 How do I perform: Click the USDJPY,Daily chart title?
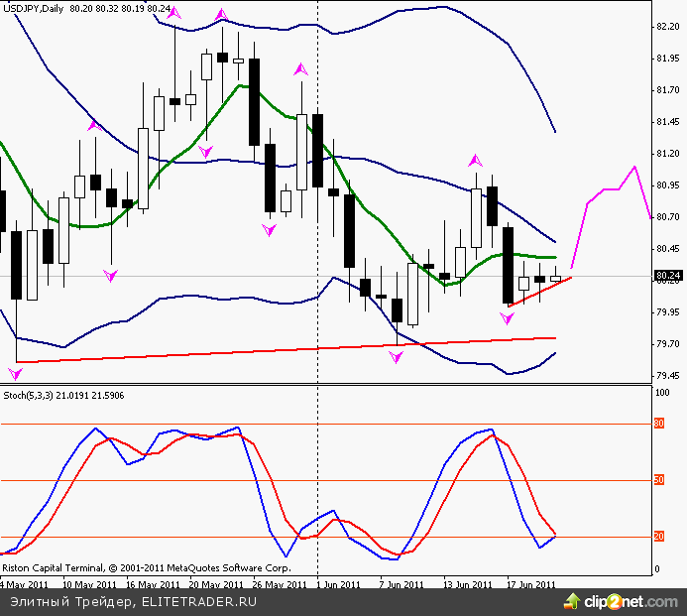click(x=34, y=9)
